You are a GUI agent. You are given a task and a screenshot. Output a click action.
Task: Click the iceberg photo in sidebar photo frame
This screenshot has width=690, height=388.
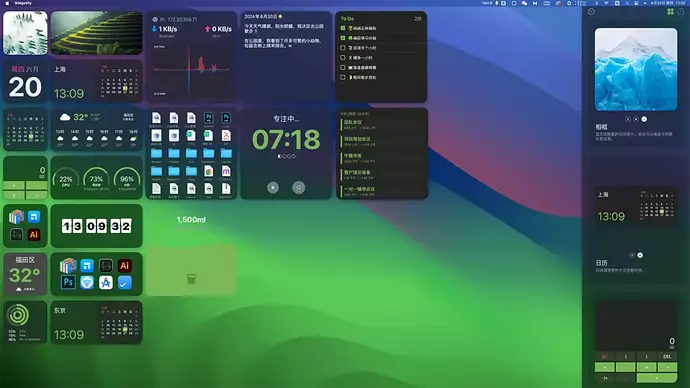[636, 69]
